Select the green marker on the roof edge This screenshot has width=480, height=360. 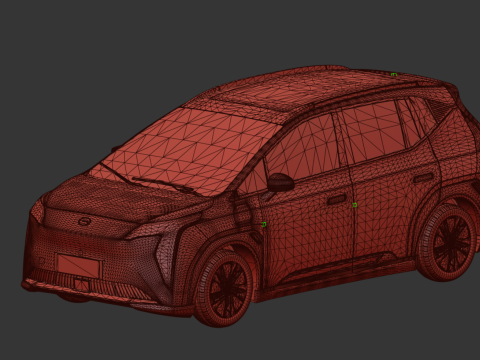pyautogui.click(x=394, y=75)
